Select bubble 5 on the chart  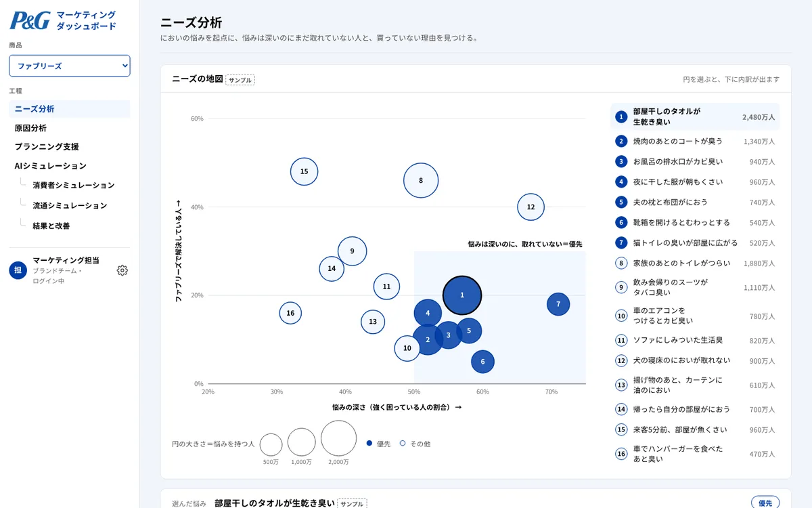pos(469,331)
